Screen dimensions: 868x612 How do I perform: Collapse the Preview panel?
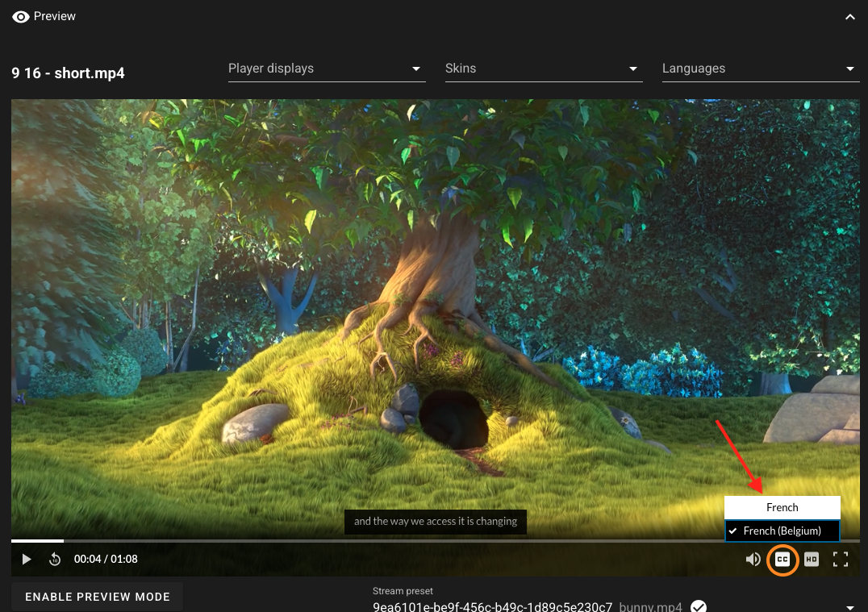pyautogui.click(x=849, y=17)
